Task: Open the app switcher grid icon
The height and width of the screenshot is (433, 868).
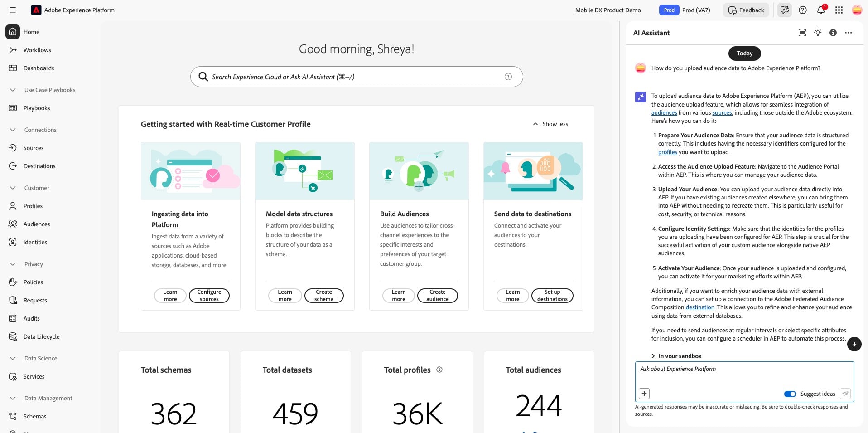Action: tap(839, 10)
